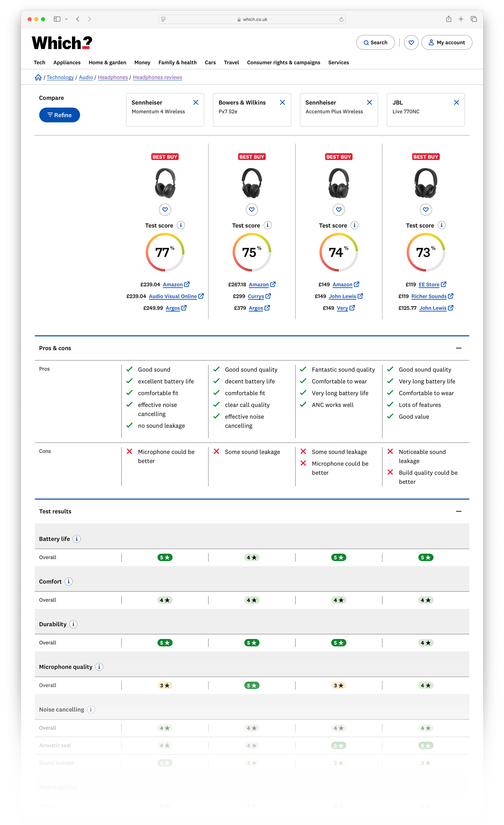Open Consumer rights & campaigns menu

click(284, 63)
